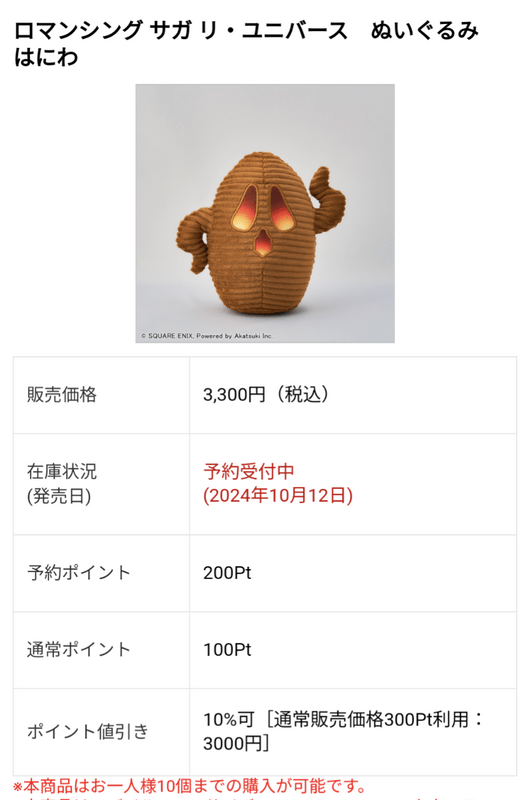Click the 200Pt reservation points value

coord(227,573)
